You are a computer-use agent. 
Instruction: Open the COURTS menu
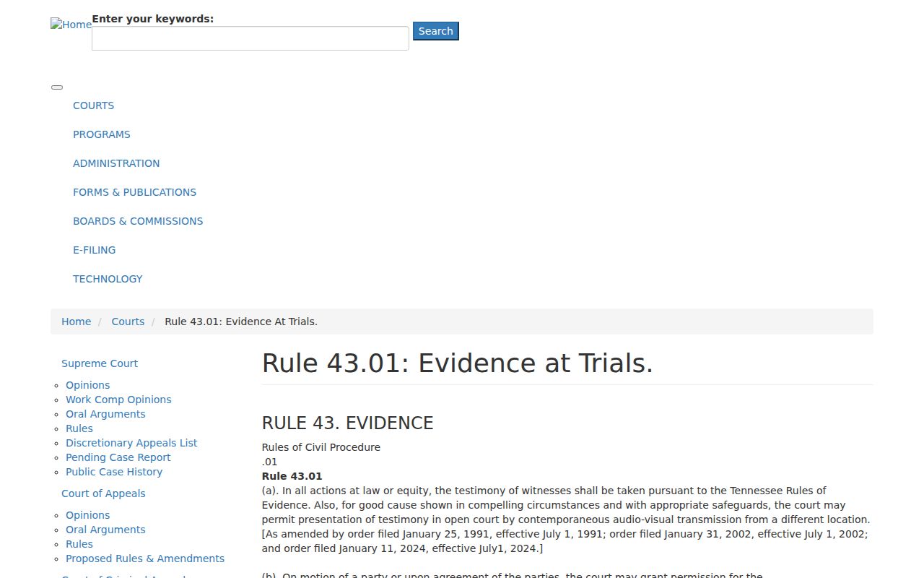(x=93, y=105)
